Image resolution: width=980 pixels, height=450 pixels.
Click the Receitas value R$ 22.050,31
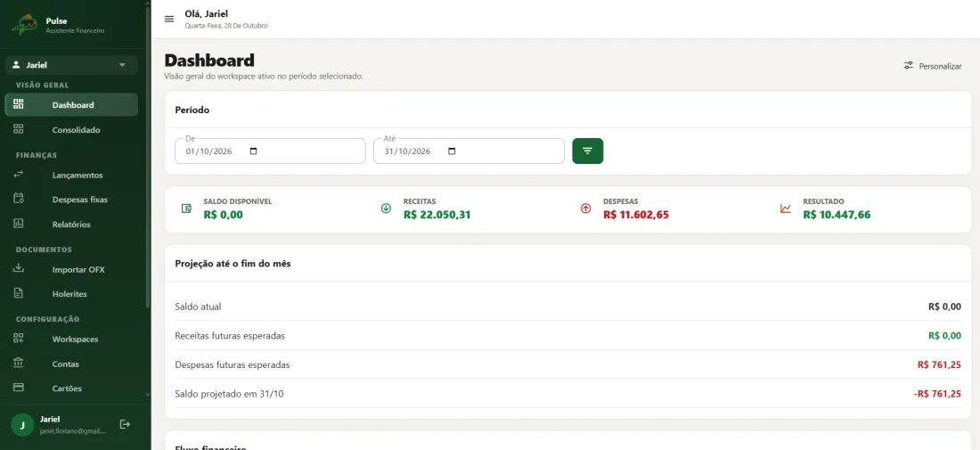click(437, 215)
